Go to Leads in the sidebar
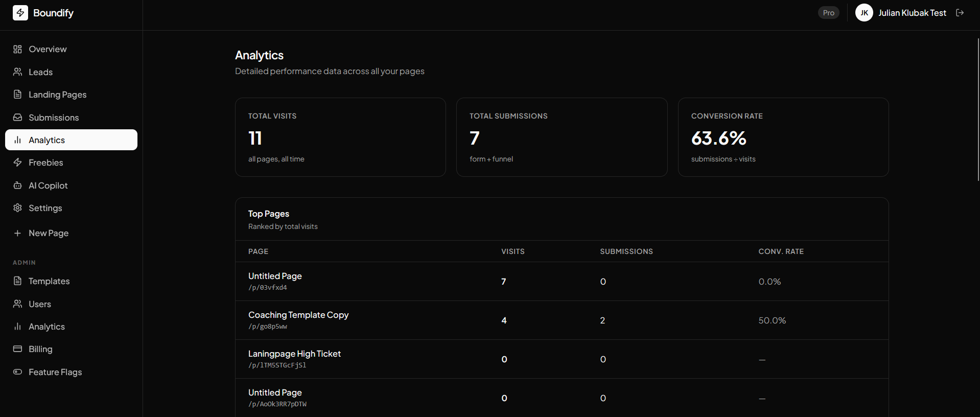This screenshot has height=417, width=980. (x=71, y=72)
